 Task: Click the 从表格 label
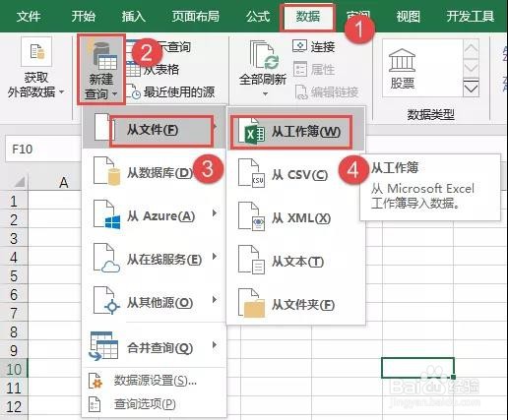162,70
